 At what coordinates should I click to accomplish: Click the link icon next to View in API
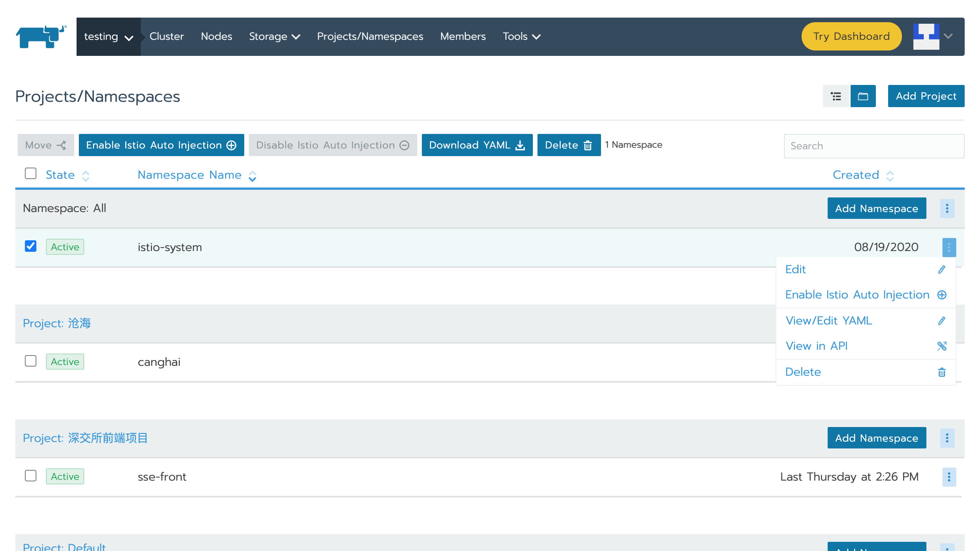pos(942,346)
